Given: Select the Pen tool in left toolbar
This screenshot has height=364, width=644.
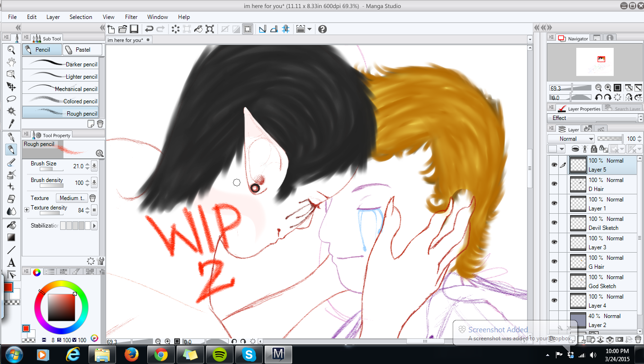Looking at the screenshot, I should click(11, 137).
